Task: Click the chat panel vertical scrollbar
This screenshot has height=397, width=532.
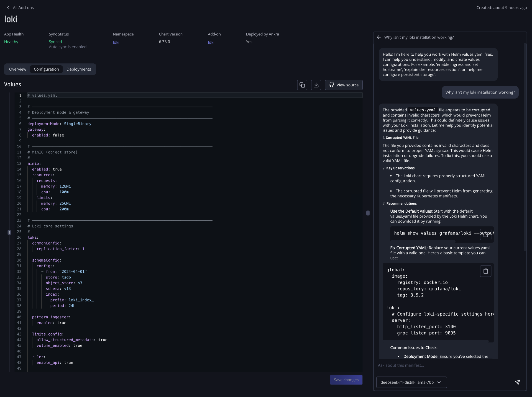Action: pyautogui.click(x=525, y=147)
